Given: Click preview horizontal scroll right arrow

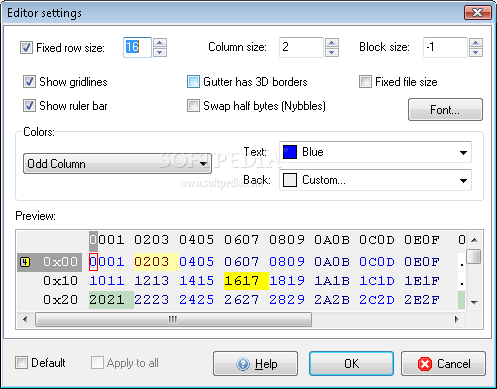Looking at the screenshot, I should [x=457, y=319].
